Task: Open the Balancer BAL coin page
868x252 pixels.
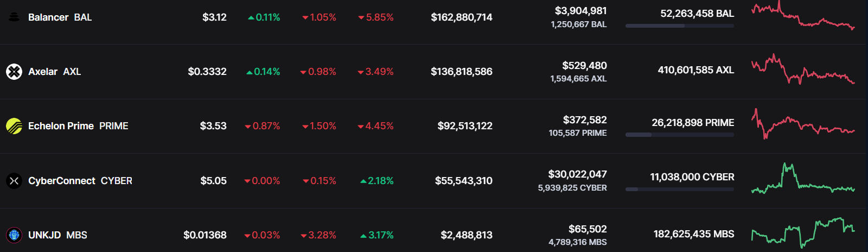Action: pyautogui.click(x=60, y=17)
